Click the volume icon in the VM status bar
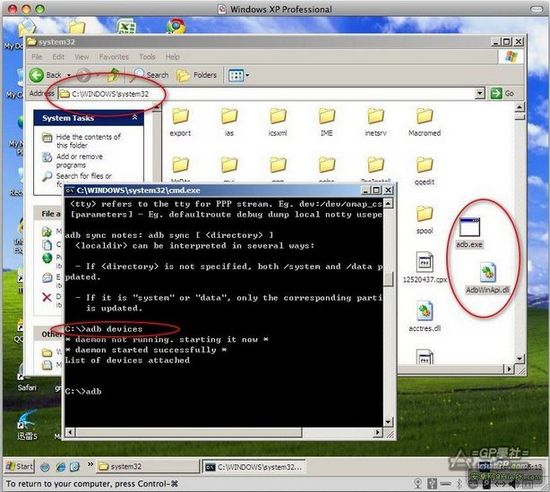This screenshot has width=550, height=492. (x=515, y=484)
